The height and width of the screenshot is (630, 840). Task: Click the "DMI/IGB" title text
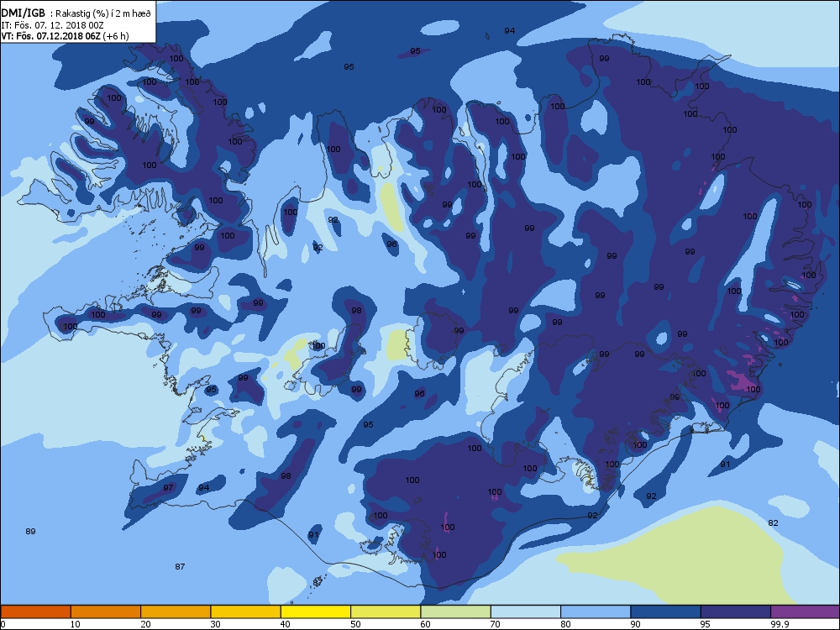[x=24, y=13]
